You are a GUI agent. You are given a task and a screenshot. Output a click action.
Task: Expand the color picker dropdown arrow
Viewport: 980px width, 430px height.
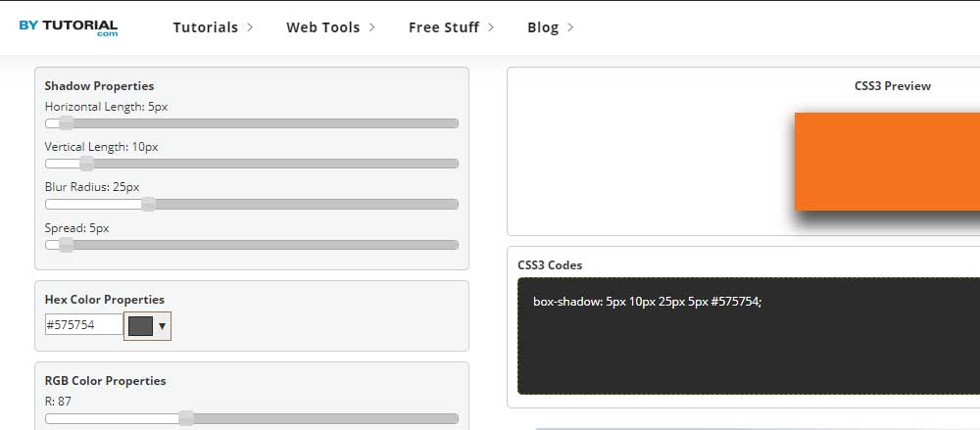coord(163,326)
